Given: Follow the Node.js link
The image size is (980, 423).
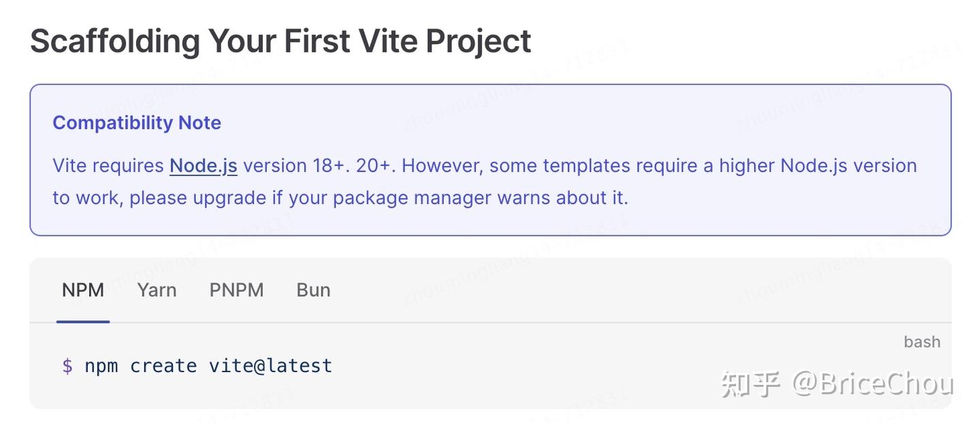Looking at the screenshot, I should coord(203,166).
